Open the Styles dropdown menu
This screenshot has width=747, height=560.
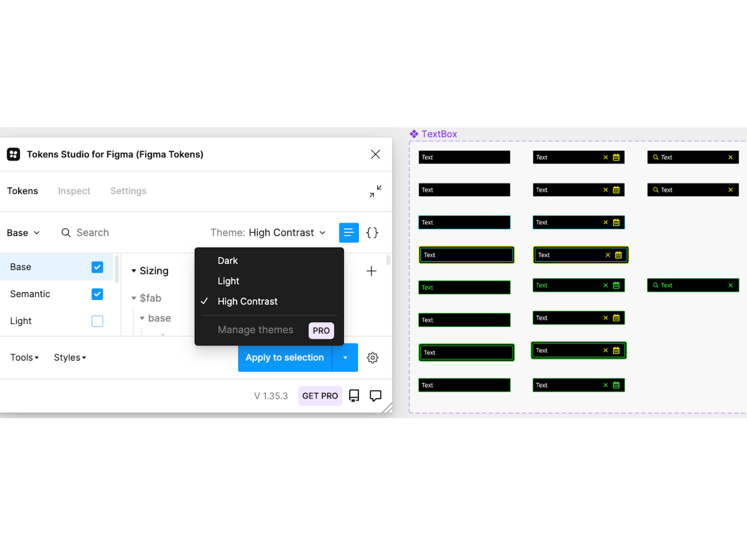[70, 358]
